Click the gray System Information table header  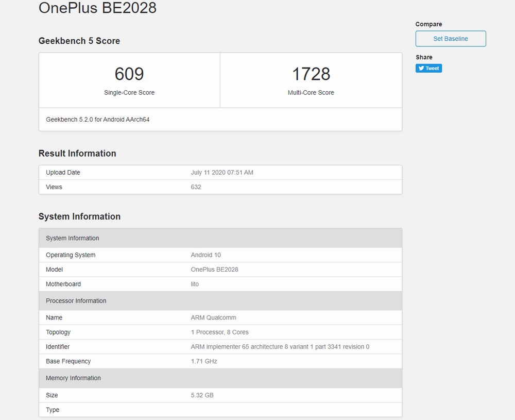pyautogui.click(x=220, y=238)
